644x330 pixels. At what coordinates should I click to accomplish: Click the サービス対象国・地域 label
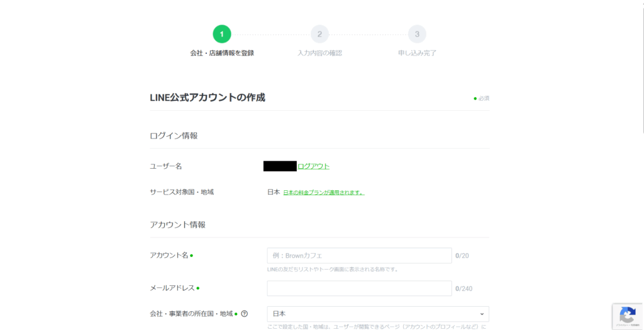182,191
